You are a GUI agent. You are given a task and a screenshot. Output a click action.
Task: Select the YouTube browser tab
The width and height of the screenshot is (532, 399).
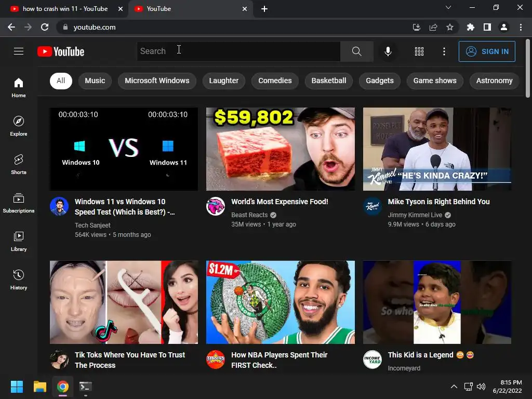(x=190, y=9)
